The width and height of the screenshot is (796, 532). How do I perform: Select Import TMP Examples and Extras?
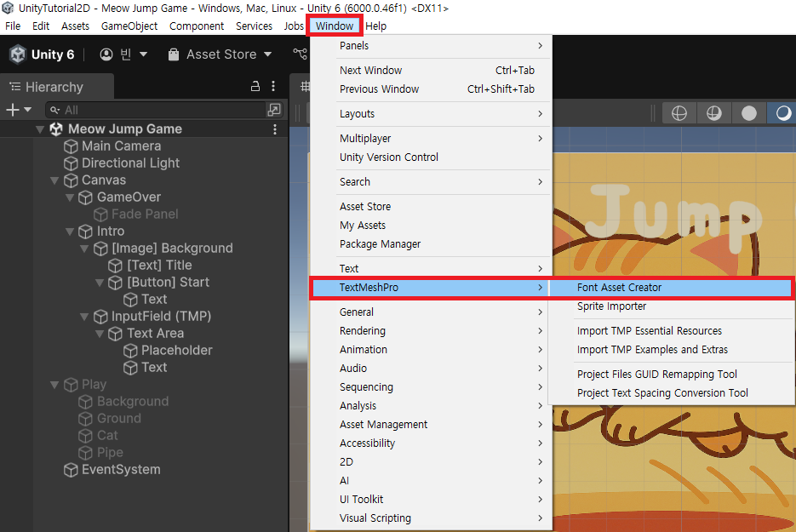coord(670,350)
